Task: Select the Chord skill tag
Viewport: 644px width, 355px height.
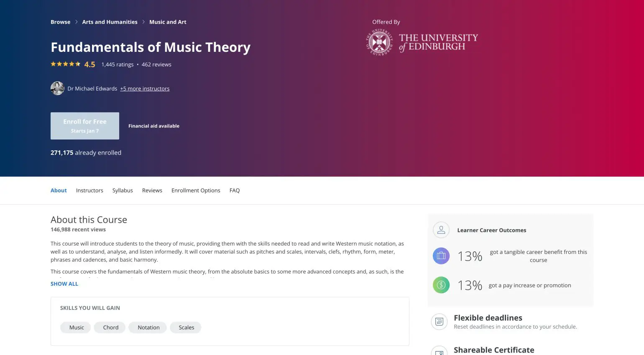Action: tap(109, 327)
